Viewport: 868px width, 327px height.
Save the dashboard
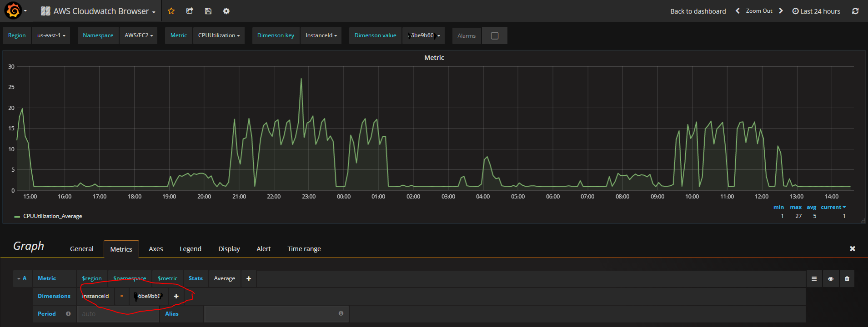pyautogui.click(x=208, y=11)
